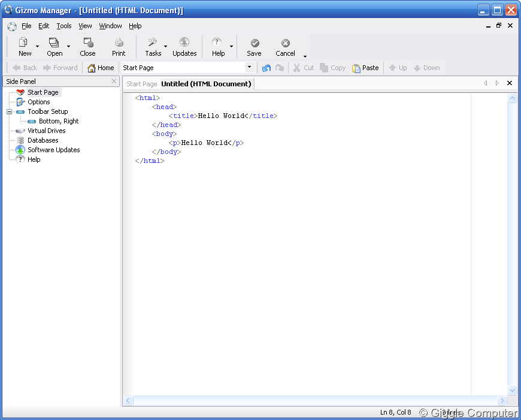Expand the Open button dropdown arrow
521x420 pixels.
coord(68,47)
